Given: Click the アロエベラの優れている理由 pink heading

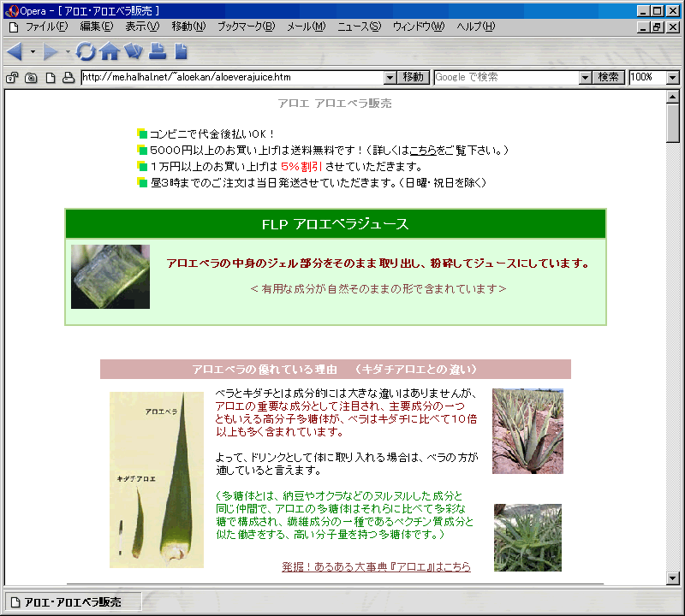Looking at the screenshot, I should click(x=335, y=370).
